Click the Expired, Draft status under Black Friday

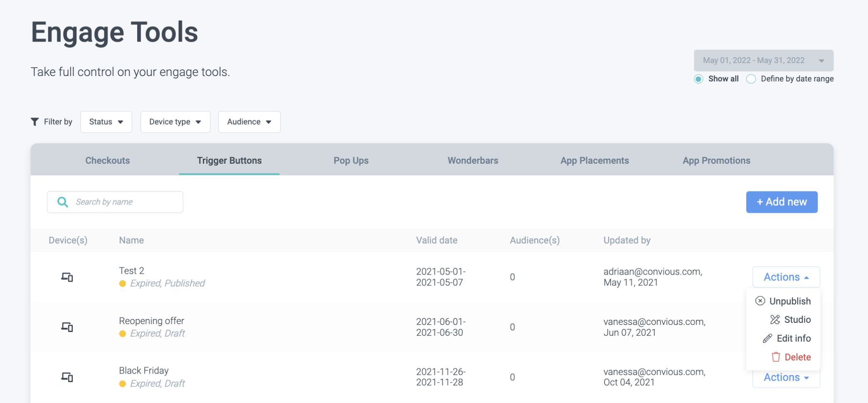(158, 383)
